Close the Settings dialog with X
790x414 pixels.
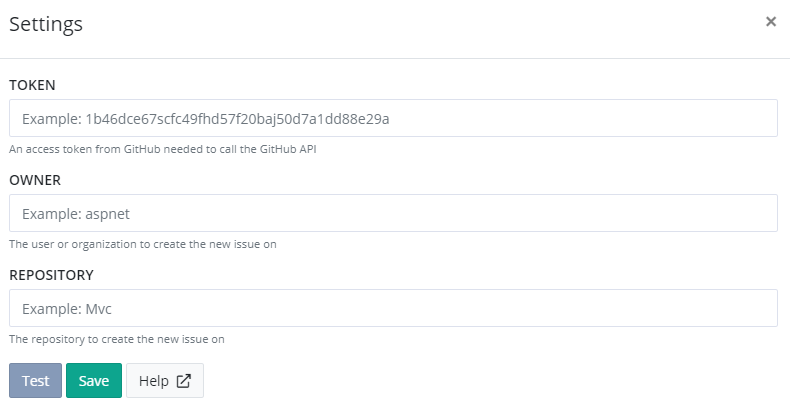point(771,21)
